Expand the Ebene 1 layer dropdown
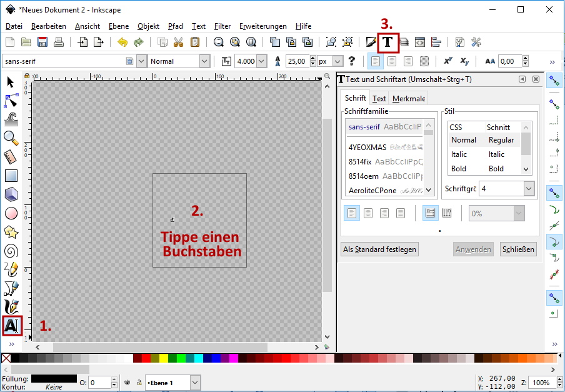The image size is (565, 392). 195,383
